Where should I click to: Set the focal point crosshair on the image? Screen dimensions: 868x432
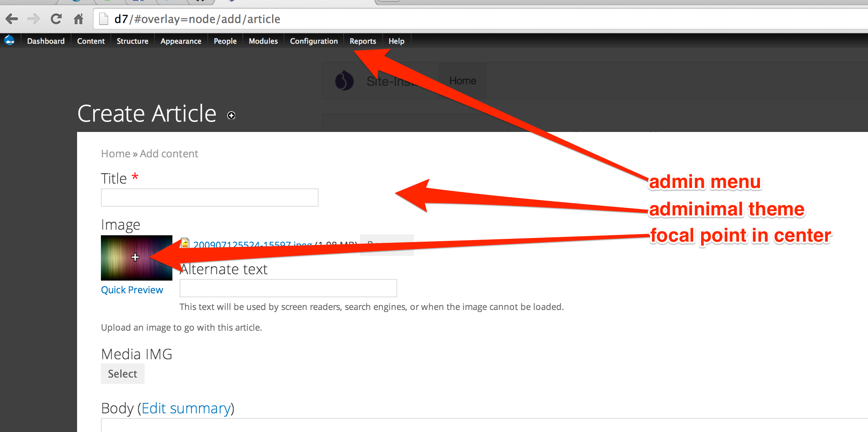[135, 258]
